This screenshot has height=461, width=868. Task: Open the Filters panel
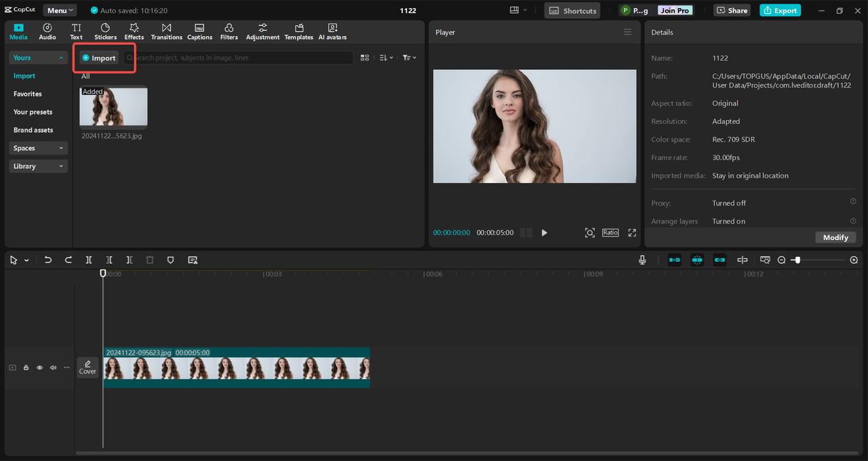(229, 32)
